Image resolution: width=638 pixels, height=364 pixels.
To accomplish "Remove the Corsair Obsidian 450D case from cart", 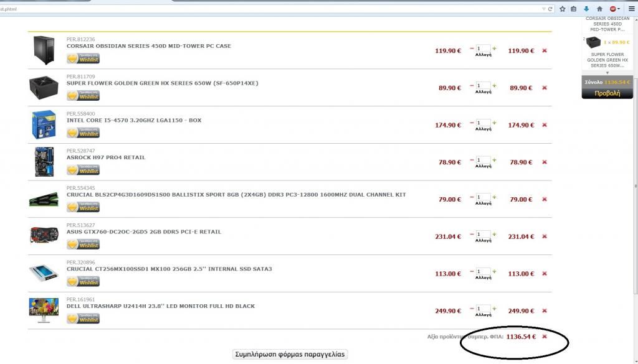I will coord(545,51).
